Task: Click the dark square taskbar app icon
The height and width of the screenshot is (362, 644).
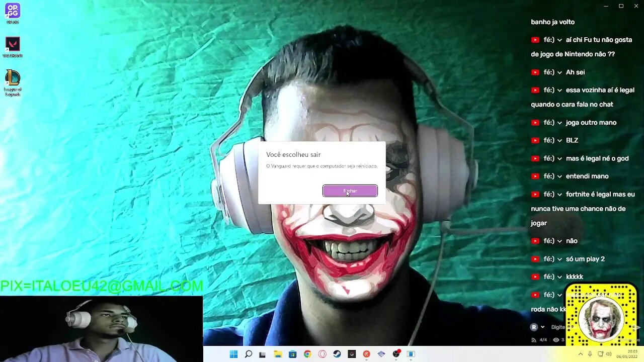Action: click(352, 354)
